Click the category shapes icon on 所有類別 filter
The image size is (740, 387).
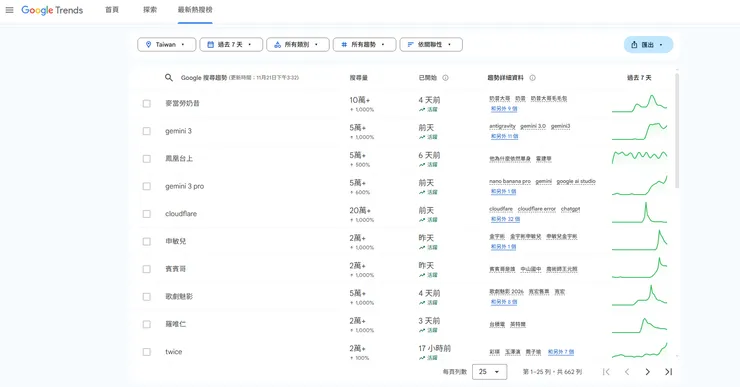click(278, 44)
